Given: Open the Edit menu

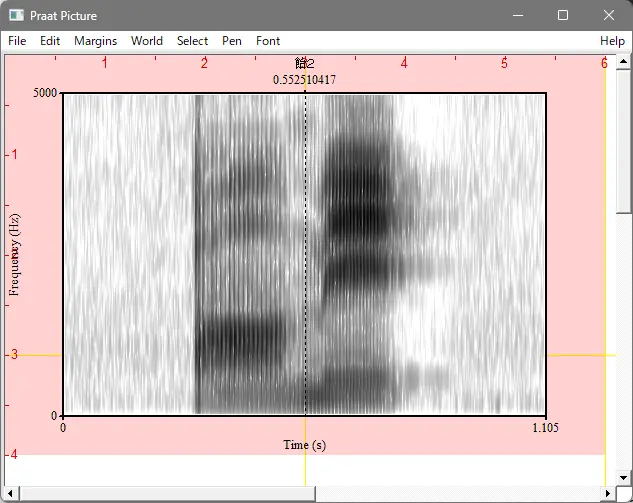Looking at the screenshot, I should coord(50,41).
